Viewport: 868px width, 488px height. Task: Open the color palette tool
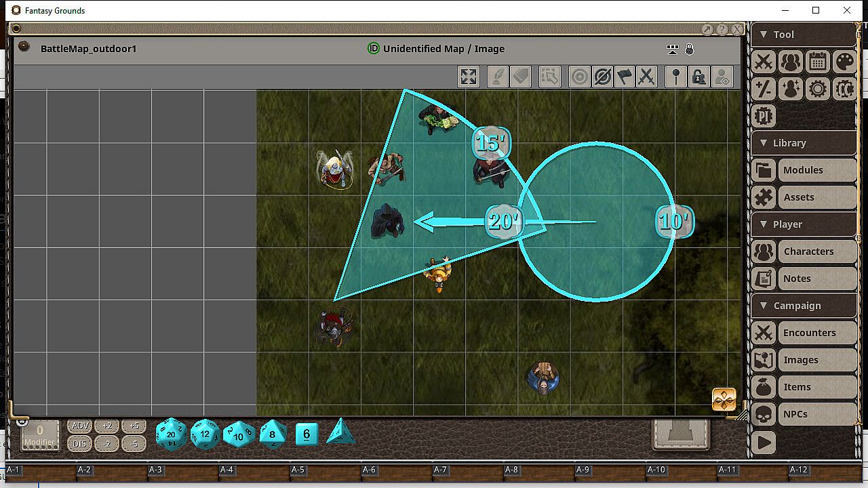point(845,62)
